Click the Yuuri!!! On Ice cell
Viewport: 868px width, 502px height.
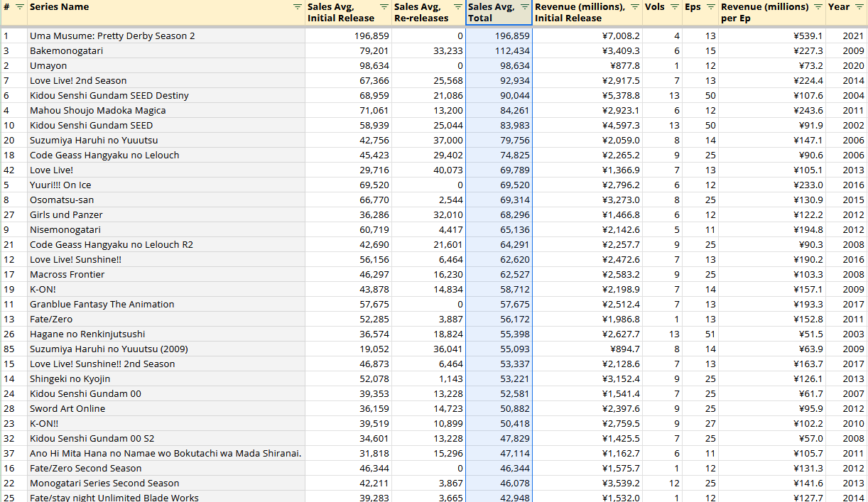pos(166,185)
